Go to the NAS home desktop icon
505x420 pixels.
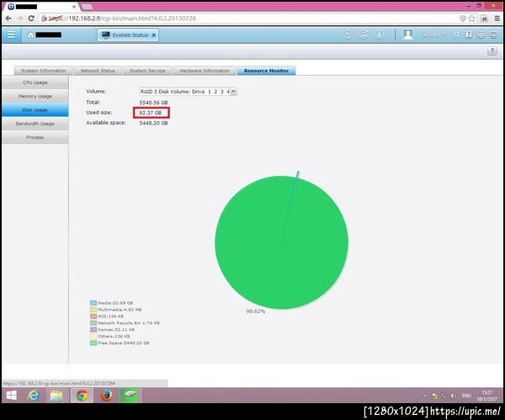coord(30,35)
